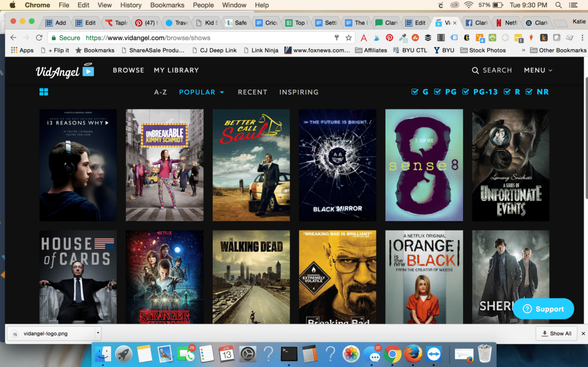This screenshot has height=367, width=588.
Task: Uncheck the R rating filter
Action: pyautogui.click(x=507, y=92)
